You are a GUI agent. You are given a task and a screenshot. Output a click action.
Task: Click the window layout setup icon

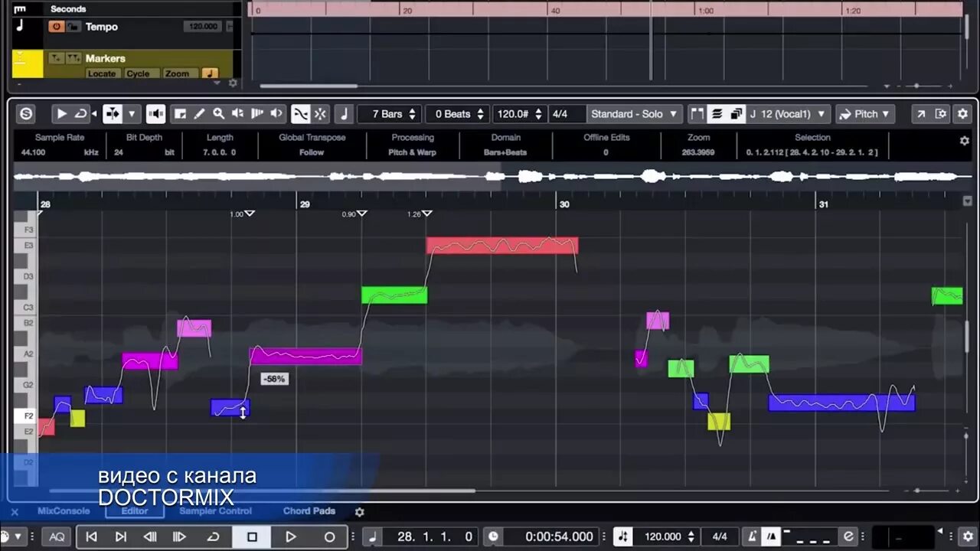click(941, 114)
